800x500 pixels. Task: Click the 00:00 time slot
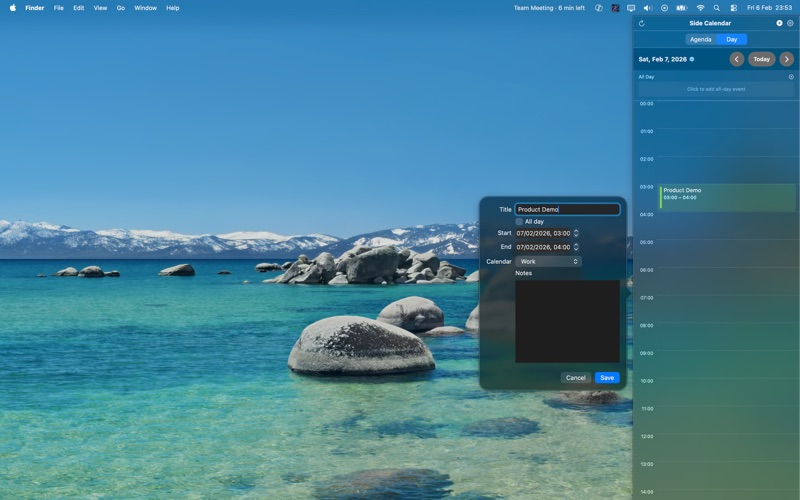(x=726, y=115)
